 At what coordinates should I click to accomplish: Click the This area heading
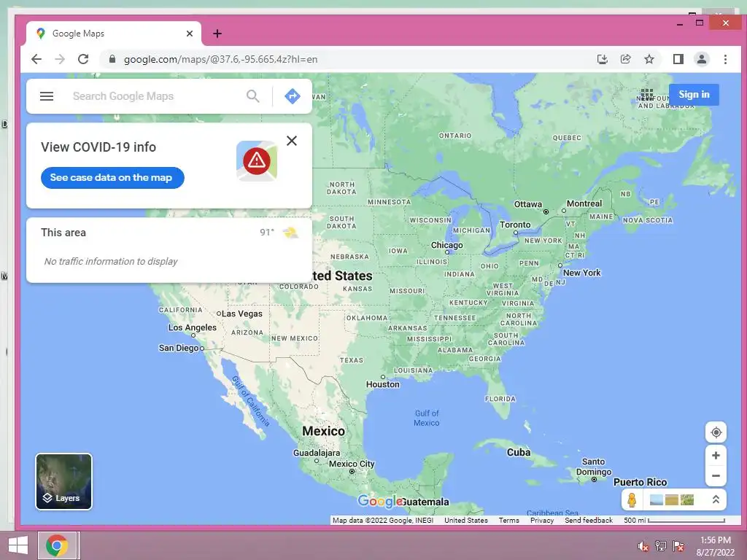point(63,233)
